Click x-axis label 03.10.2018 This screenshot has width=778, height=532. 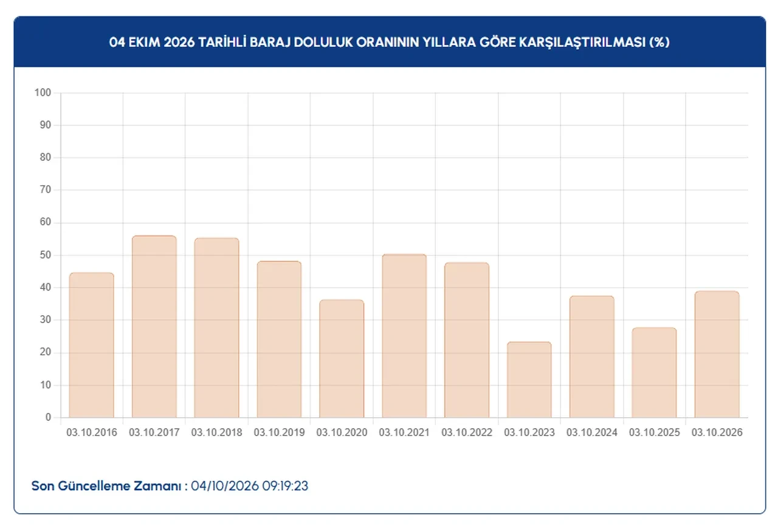coord(217,433)
